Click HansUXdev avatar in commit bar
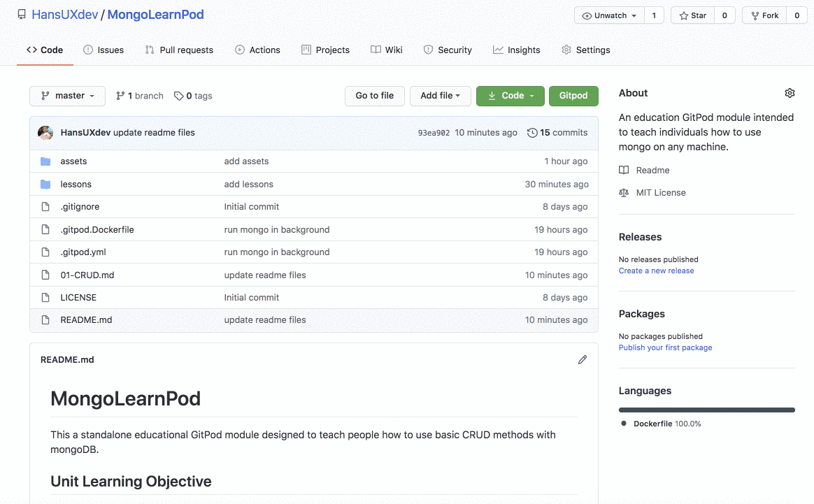 tap(45, 133)
